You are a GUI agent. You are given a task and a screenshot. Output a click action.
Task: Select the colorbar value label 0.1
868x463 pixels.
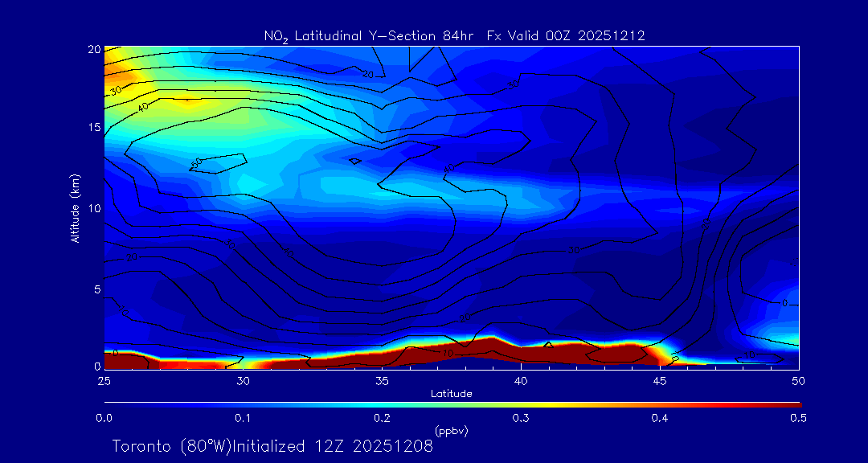pyautogui.click(x=243, y=418)
